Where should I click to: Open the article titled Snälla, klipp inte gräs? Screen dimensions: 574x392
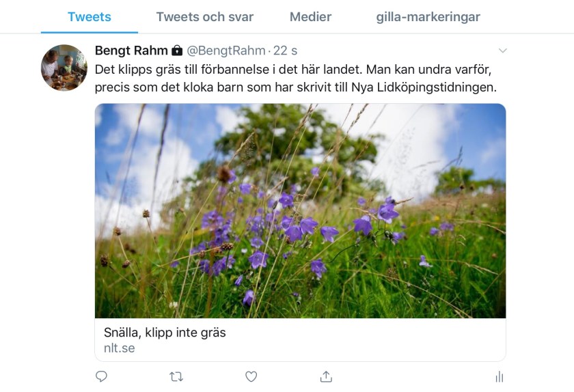[x=165, y=333]
